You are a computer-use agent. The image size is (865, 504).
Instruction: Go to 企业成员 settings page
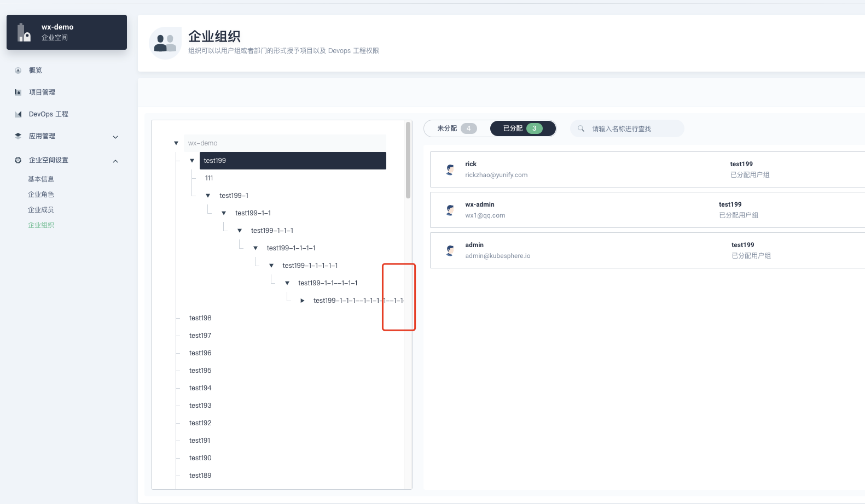[x=41, y=210]
